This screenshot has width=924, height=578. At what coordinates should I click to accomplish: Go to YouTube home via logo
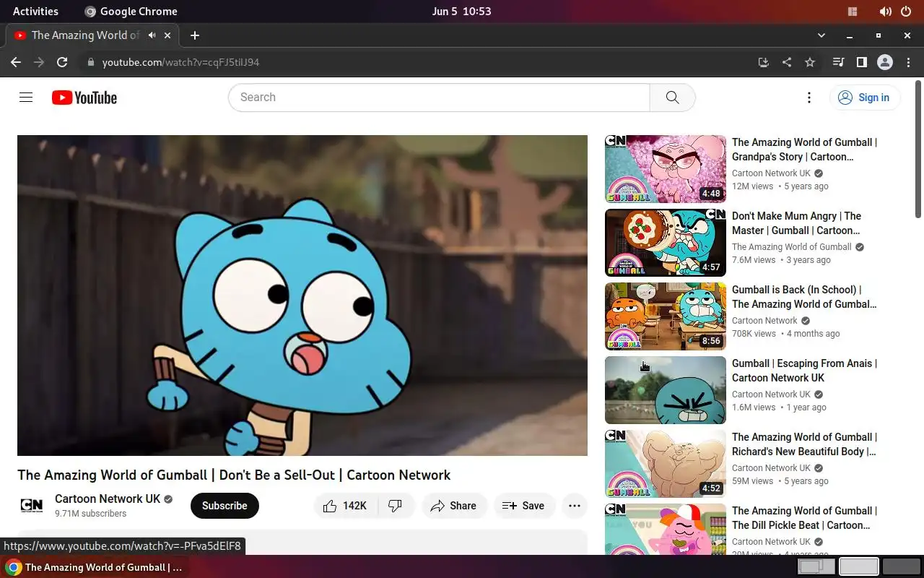point(84,98)
